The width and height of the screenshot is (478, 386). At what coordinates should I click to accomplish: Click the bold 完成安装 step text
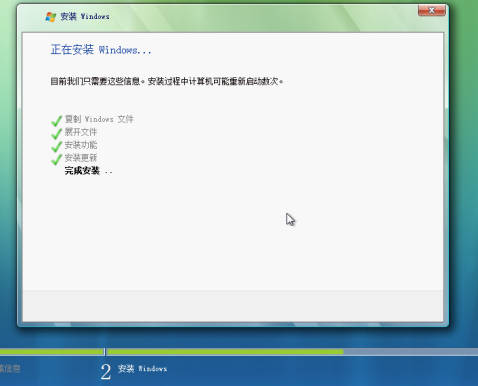coord(82,171)
